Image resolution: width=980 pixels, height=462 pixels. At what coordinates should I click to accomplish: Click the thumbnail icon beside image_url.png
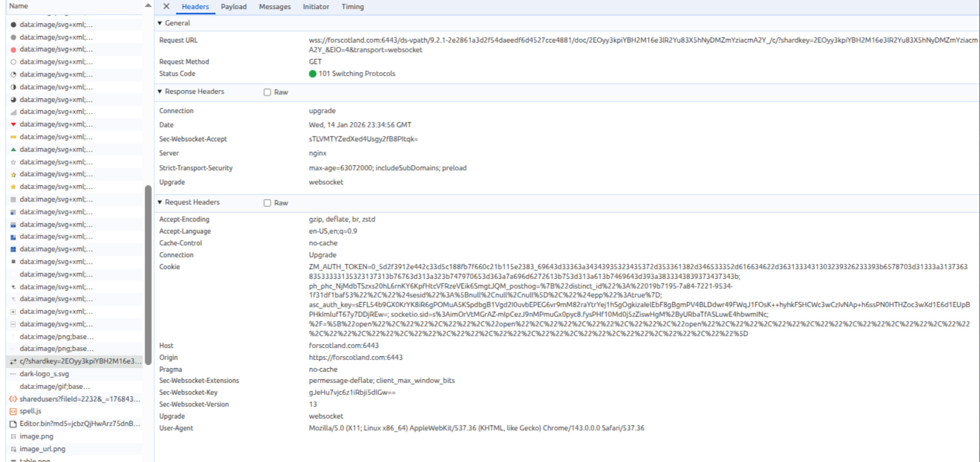click(x=13, y=449)
